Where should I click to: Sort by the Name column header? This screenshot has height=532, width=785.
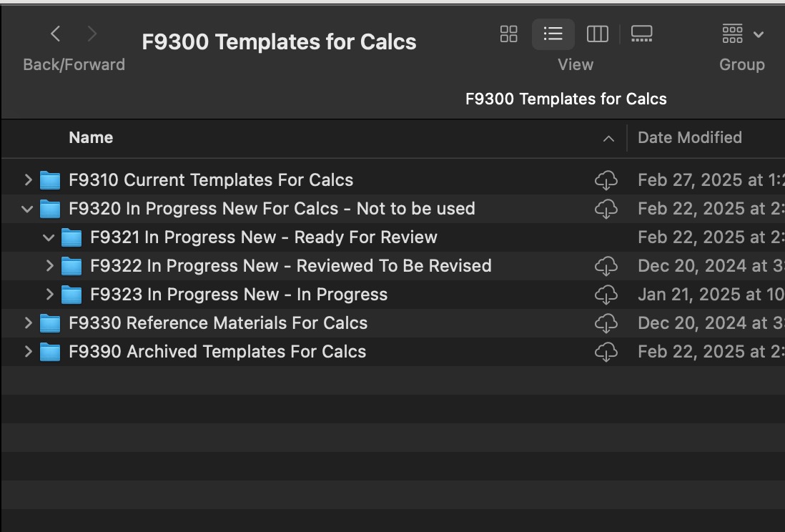[x=91, y=138]
